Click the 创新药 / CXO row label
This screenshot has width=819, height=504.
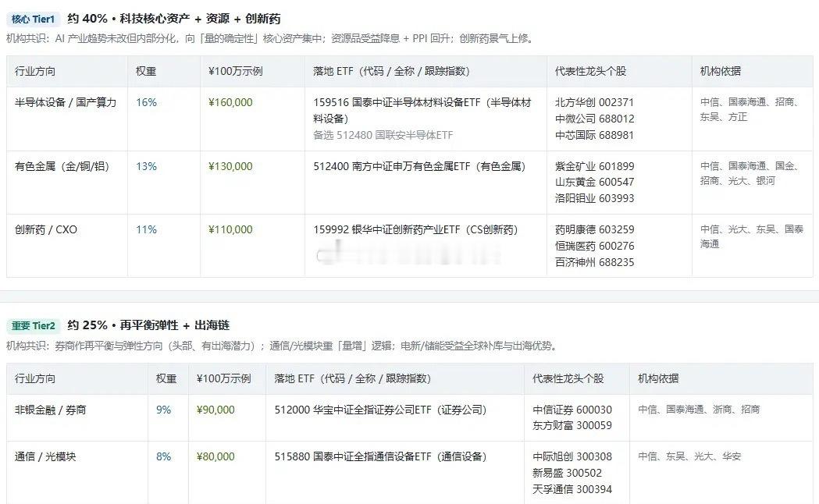pyautogui.click(x=46, y=229)
